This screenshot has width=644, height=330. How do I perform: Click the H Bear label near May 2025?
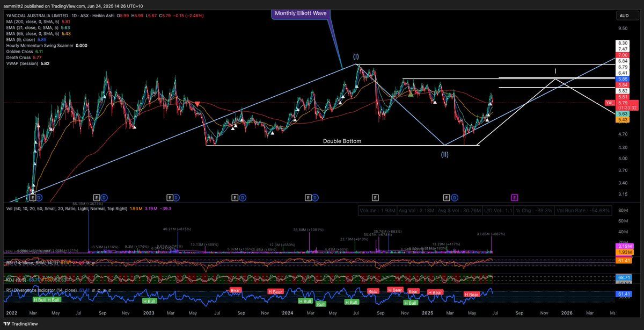472,295
